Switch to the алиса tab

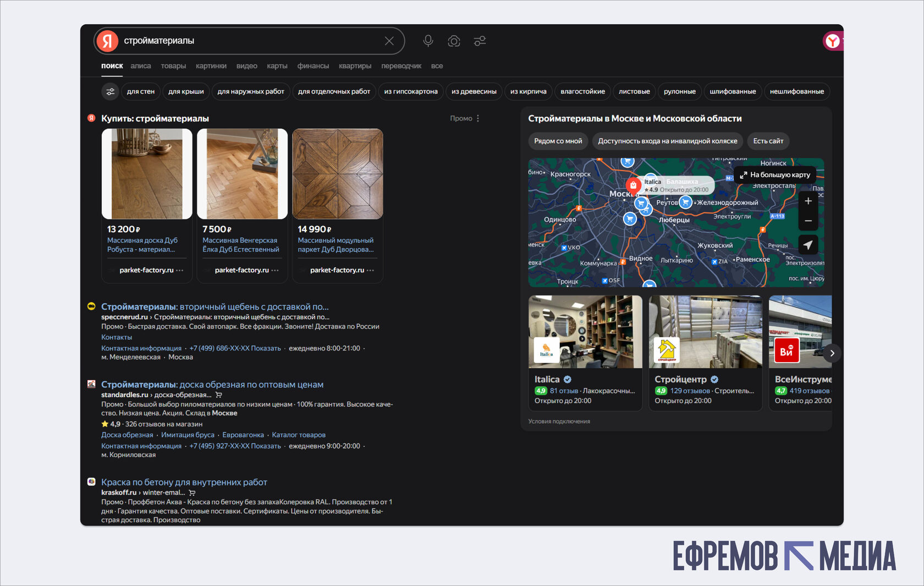pyautogui.click(x=141, y=66)
